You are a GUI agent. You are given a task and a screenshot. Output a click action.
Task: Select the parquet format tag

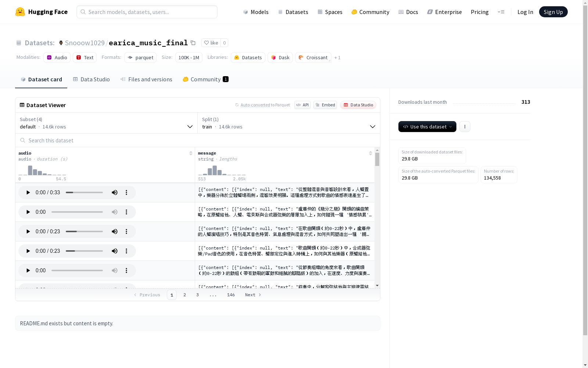coord(140,57)
